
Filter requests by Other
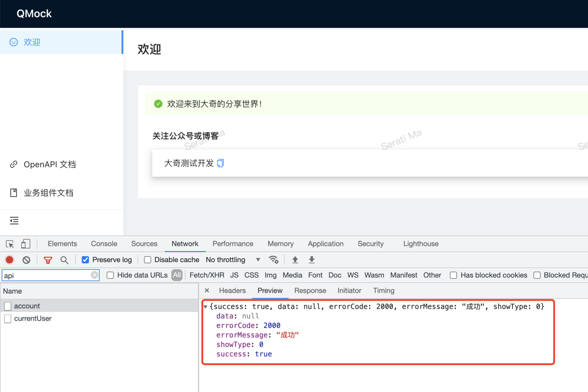click(432, 275)
